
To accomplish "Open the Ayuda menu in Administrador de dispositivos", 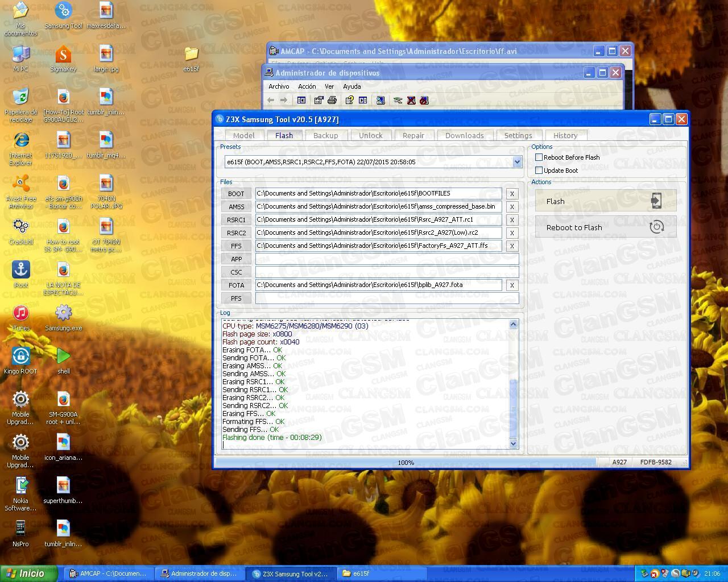I will (351, 86).
